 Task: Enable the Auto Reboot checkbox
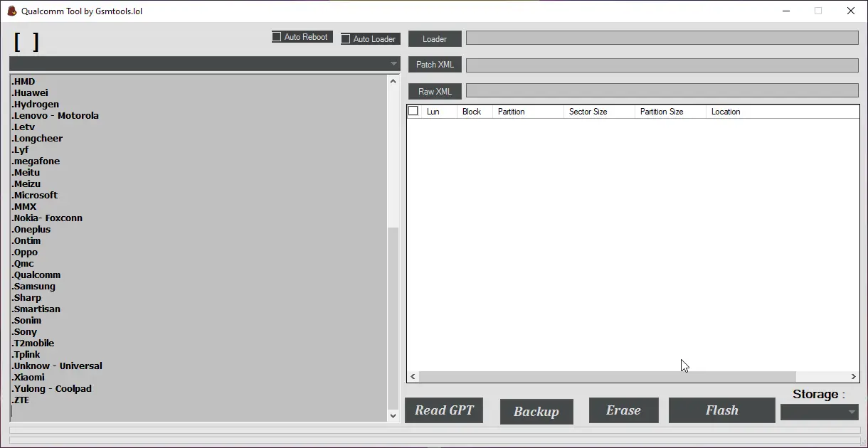pyautogui.click(x=277, y=36)
